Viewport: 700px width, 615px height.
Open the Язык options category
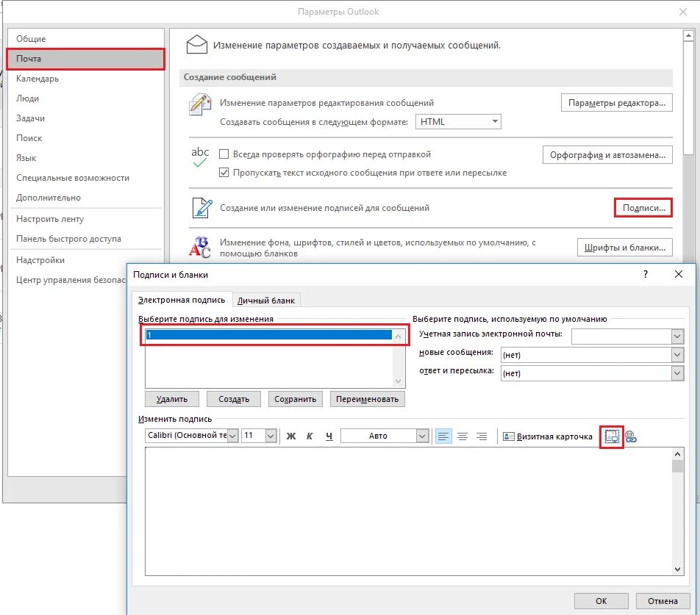86,158
